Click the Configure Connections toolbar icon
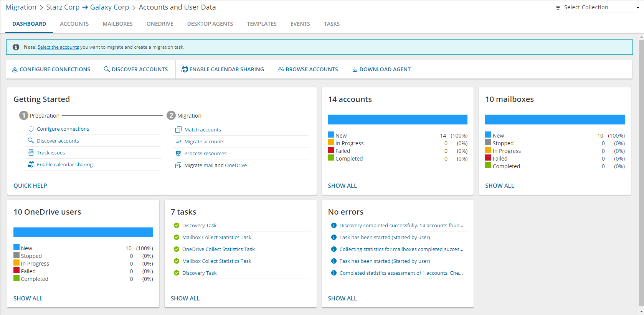This screenshot has height=315, width=644. [15, 69]
